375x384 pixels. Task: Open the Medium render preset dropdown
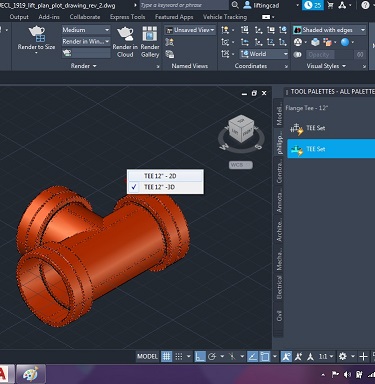pyautogui.click(x=86, y=30)
